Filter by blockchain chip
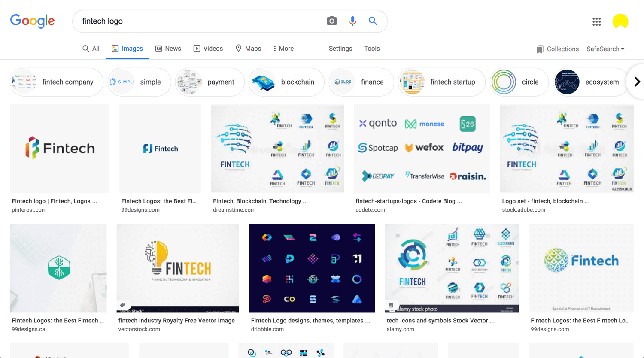Viewport: 644px width, 358px height. pos(286,82)
